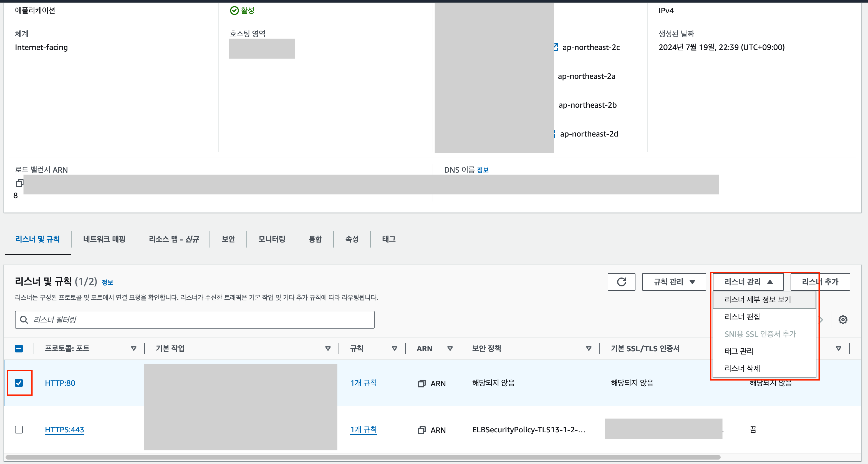The width and height of the screenshot is (868, 464).
Task: Open external link icon beside ap-northeast-2c
Action: [x=555, y=47]
